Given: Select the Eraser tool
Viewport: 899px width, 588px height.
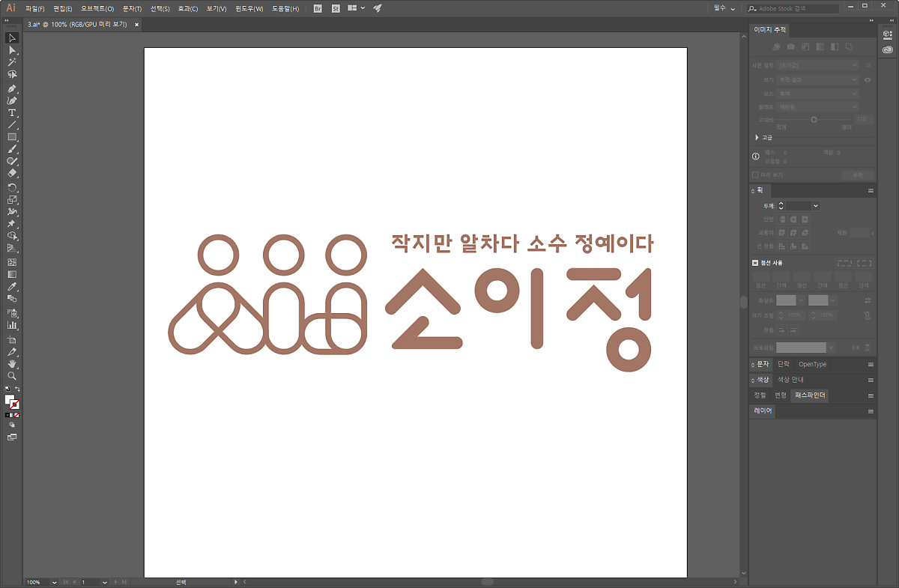Looking at the screenshot, I should [12, 173].
